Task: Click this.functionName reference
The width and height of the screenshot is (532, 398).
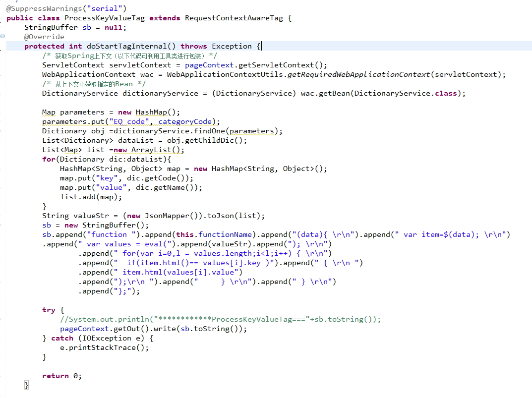Action: point(214,235)
